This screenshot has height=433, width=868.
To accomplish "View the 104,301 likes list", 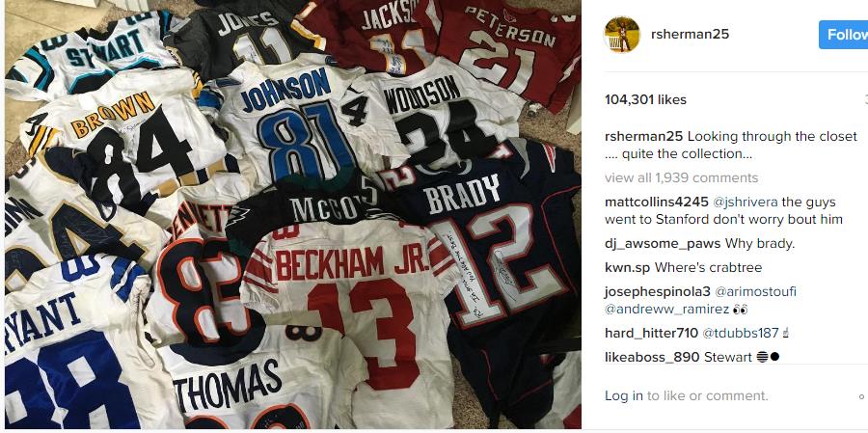I will coord(645,99).
